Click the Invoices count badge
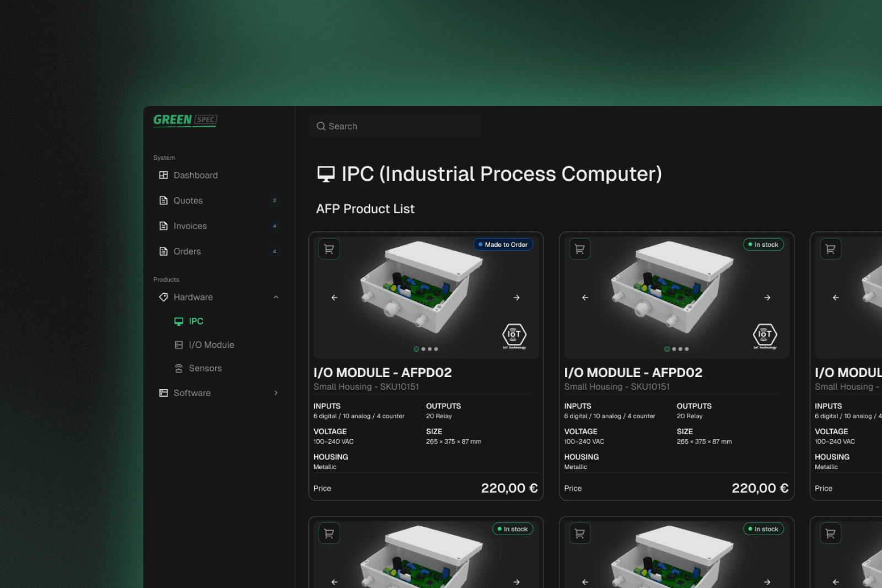Image resolution: width=882 pixels, height=588 pixels. pos(275,226)
